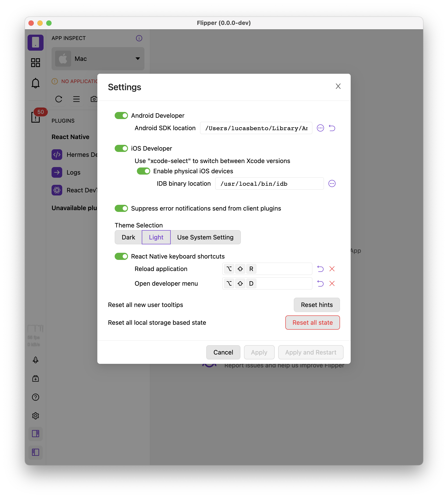This screenshot has height=498, width=448.
Task: Select the Dark theme option
Action: (x=128, y=237)
